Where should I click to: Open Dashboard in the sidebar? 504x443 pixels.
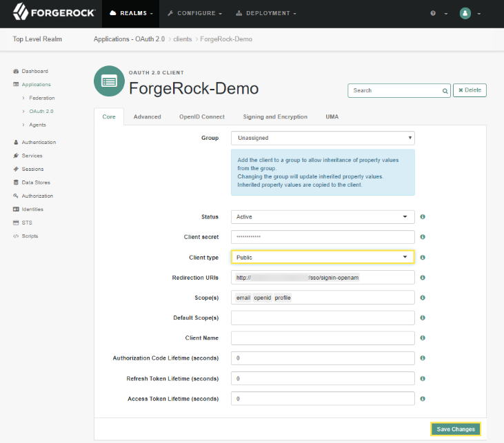pos(30,72)
